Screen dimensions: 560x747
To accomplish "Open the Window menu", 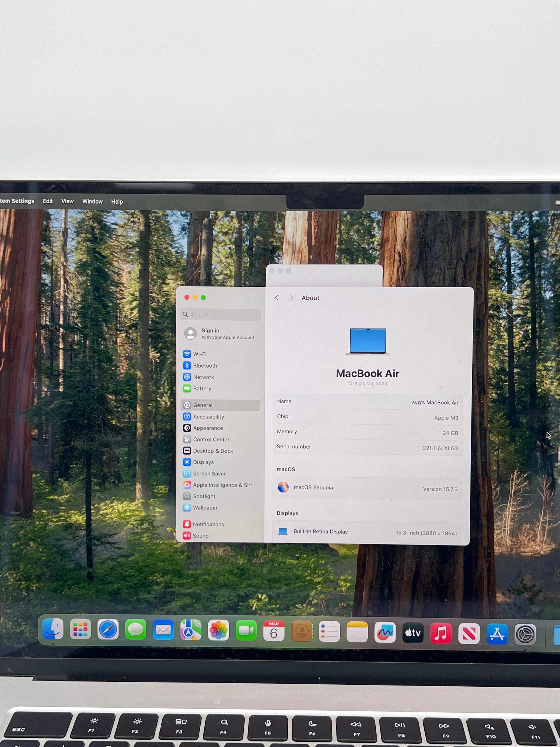I will [x=92, y=201].
